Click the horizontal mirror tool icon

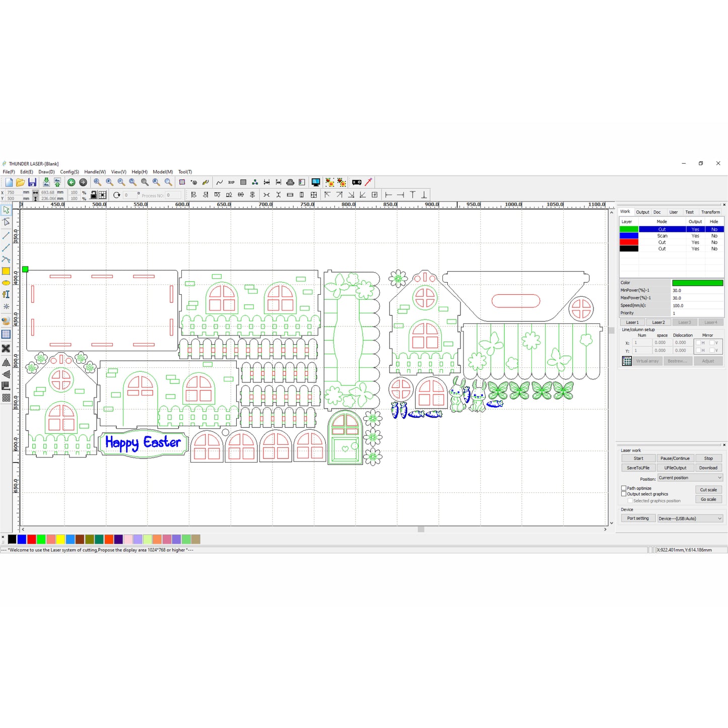(x=6, y=362)
